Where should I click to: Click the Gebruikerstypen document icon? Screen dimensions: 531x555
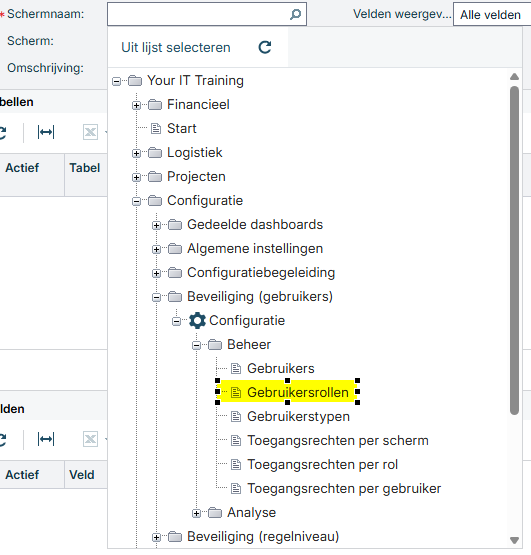tap(236, 417)
